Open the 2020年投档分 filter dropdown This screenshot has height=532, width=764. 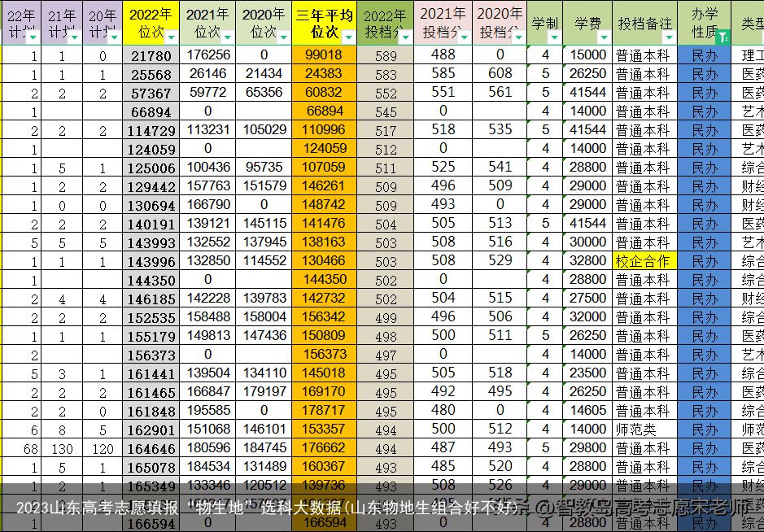point(518,37)
